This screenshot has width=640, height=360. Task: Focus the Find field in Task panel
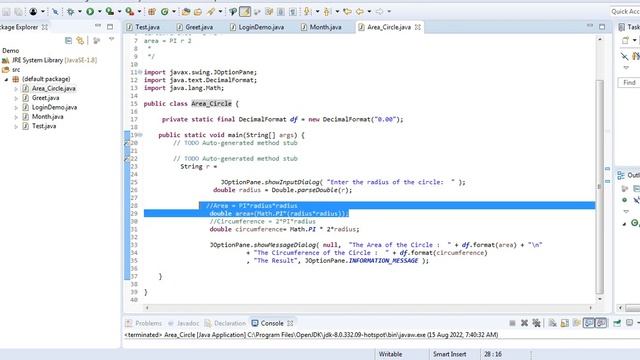[629, 83]
